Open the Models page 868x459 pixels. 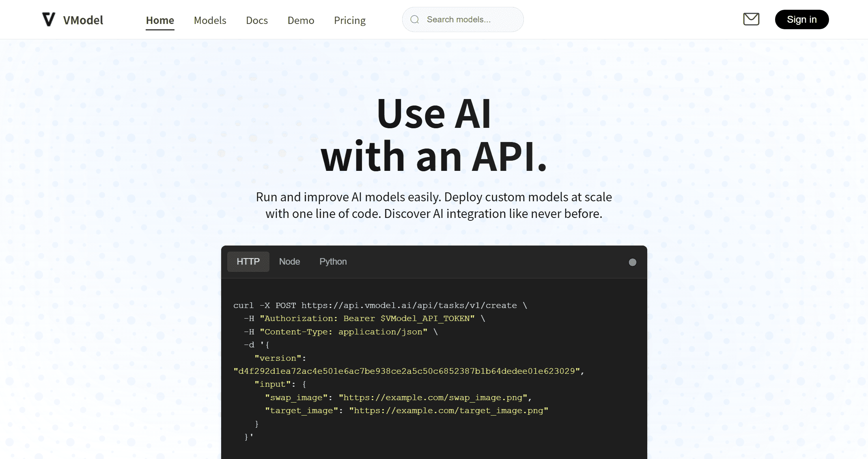pos(210,20)
